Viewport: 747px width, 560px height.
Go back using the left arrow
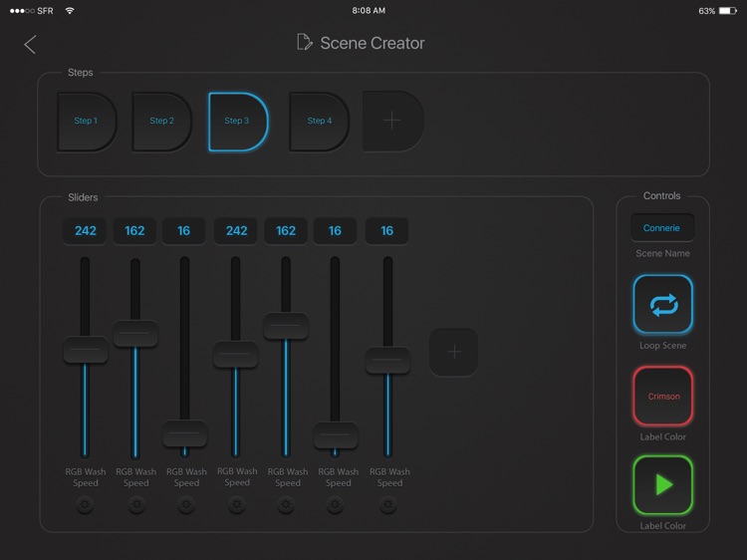30,44
